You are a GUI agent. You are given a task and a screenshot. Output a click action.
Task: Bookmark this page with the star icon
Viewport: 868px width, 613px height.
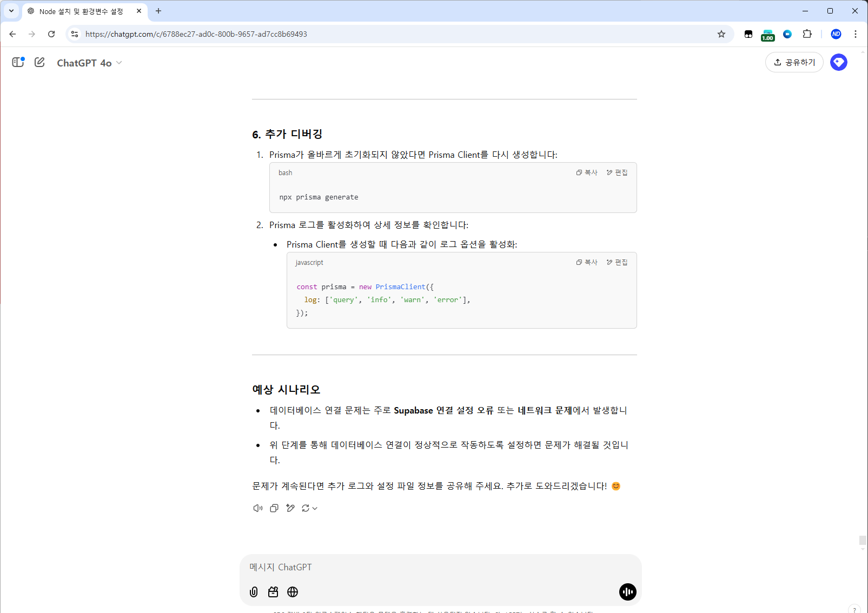point(721,34)
